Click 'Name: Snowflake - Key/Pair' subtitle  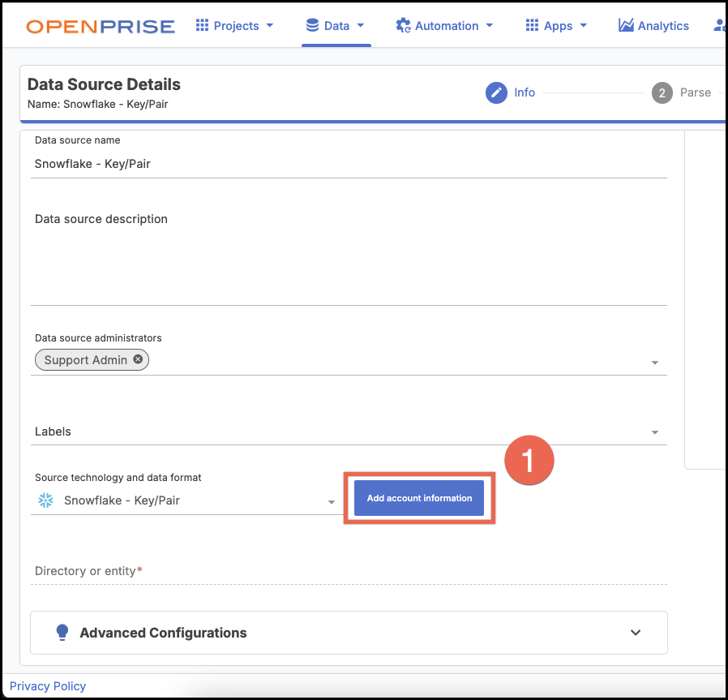tap(97, 104)
